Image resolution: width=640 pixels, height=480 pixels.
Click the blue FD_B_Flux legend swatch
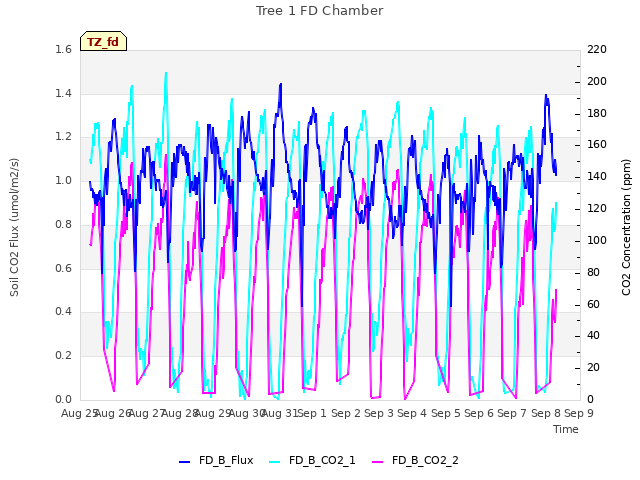click(x=184, y=462)
